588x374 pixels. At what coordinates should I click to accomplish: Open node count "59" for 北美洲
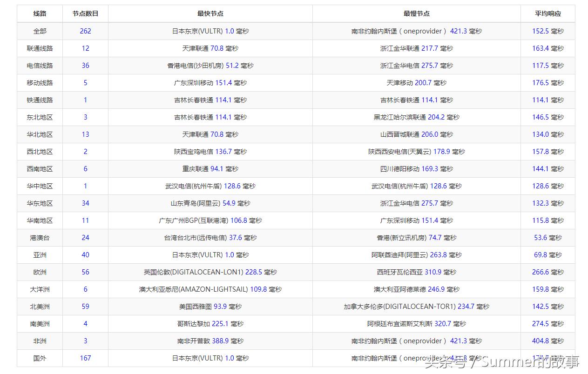(x=85, y=307)
